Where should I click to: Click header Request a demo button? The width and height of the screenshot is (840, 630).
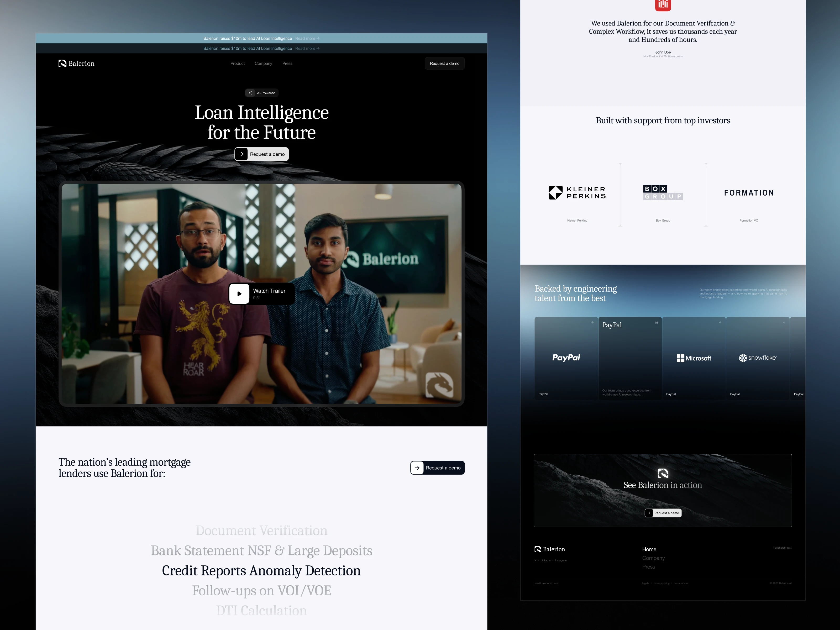(x=444, y=64)
